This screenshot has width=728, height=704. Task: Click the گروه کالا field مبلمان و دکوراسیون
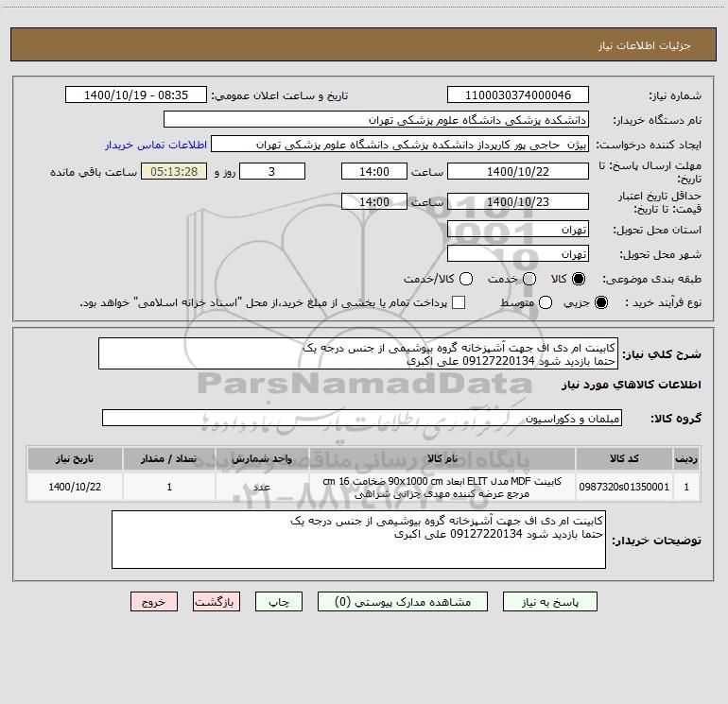(x=362, y=418)
